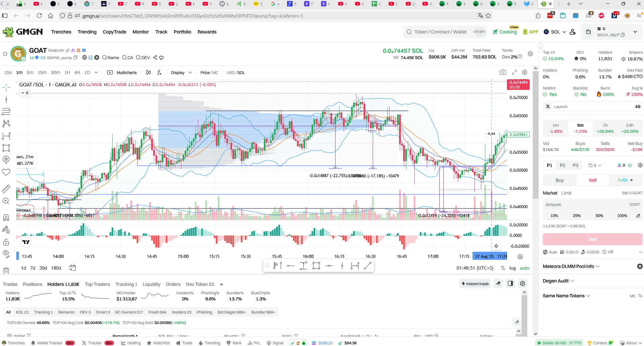Share the GOAT token page
Viewport: 644px width, 346px height.
[x=155, y=57]
